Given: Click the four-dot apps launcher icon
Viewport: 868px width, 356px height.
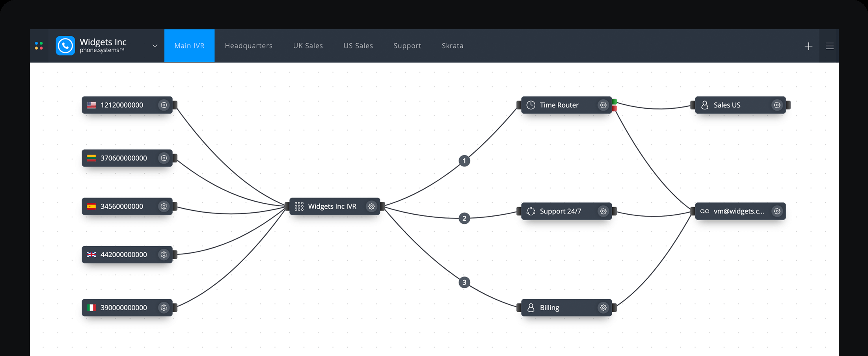Looking at the screenshot, I should (x=39, y=46).
